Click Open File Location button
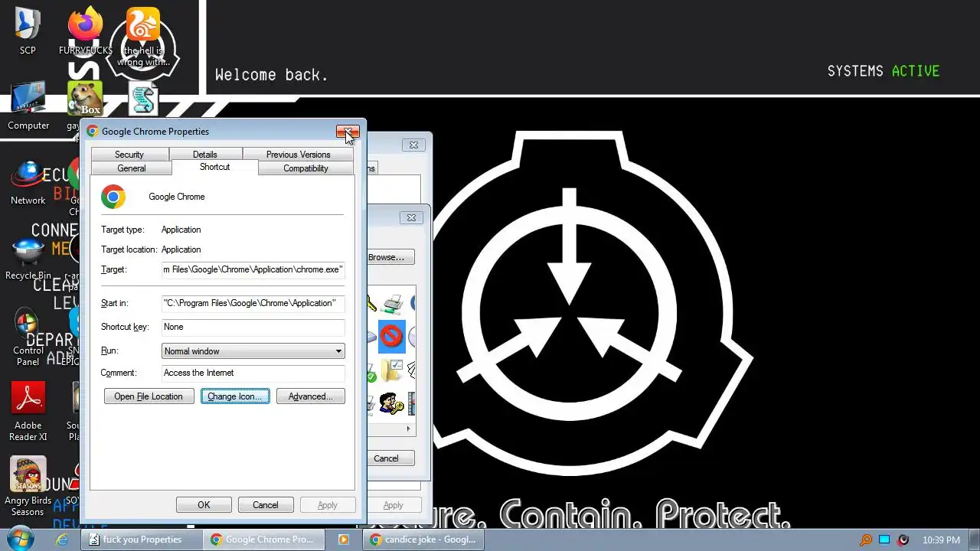 pos(149,396)
